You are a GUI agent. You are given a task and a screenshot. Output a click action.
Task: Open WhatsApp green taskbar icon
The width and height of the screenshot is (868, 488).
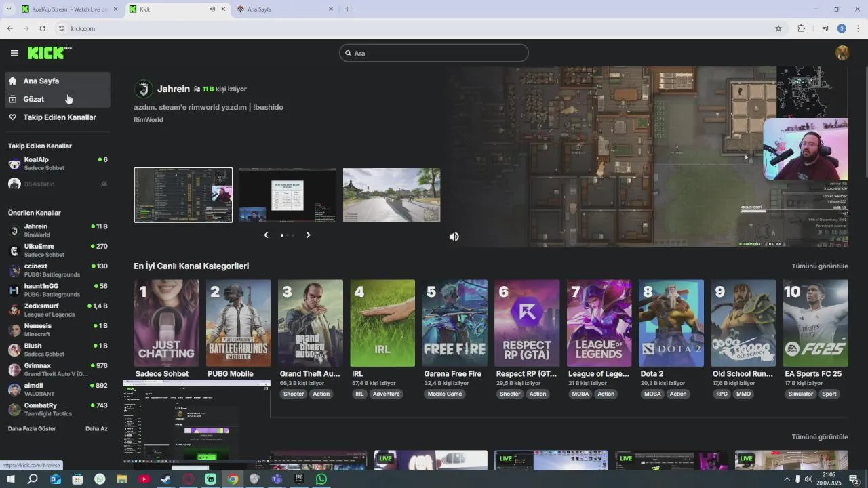click(x=321, y=479)
